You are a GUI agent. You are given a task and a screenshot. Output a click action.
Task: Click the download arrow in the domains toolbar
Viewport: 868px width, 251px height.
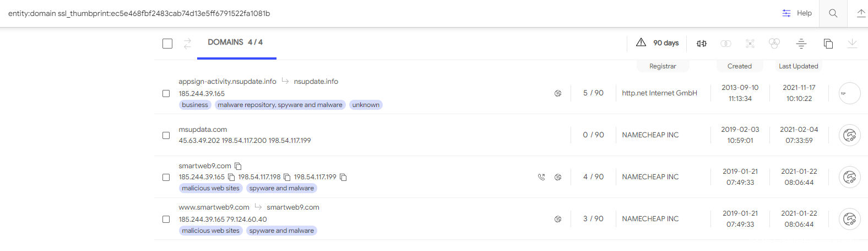[x=852, y=43]
